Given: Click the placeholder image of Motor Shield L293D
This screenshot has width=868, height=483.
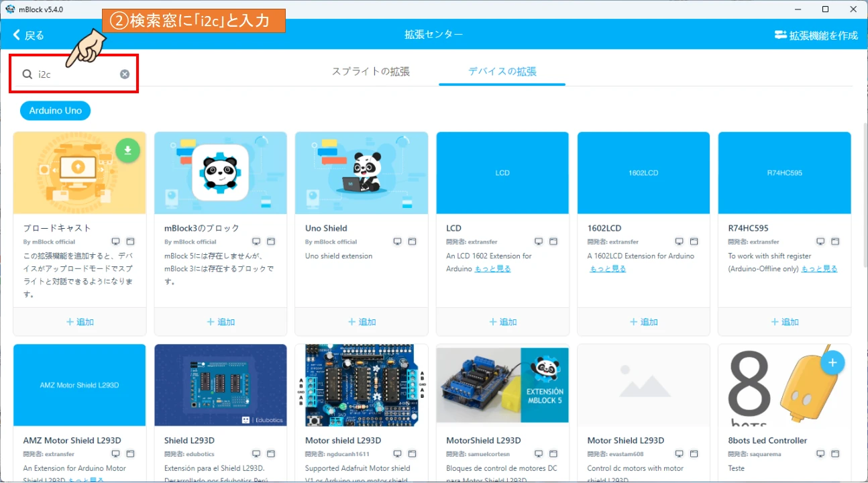Looking at the screenshot, I should (x=643, y=385).
